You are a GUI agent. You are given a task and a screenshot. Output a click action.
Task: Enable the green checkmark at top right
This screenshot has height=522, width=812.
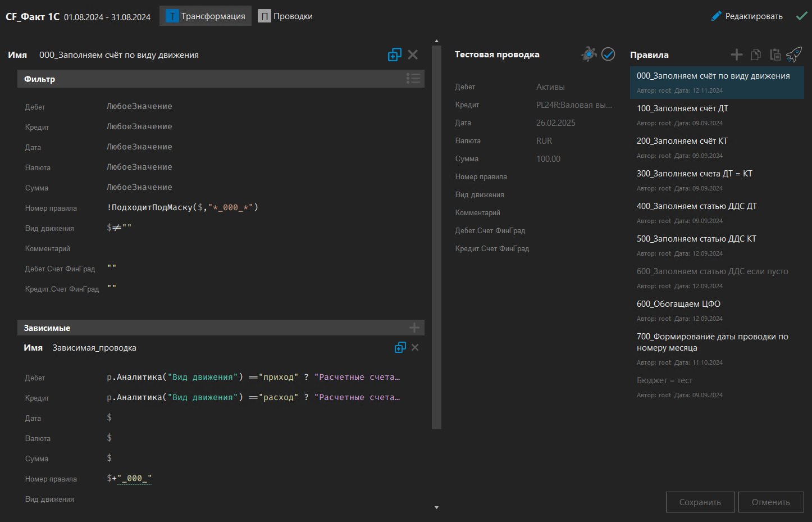coord(802,16)
